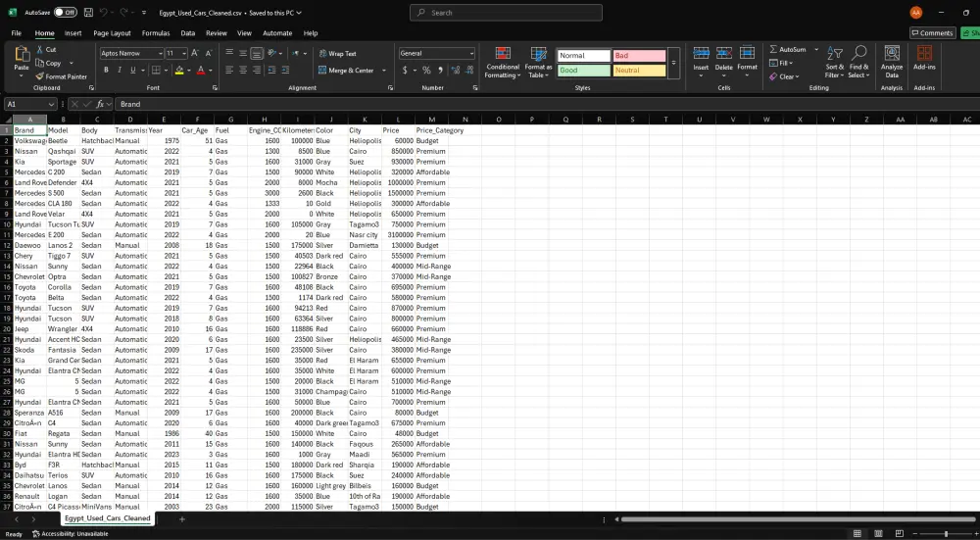Viewport: 980px width, 540px height.
Task: Switch to Page Break Preview view
Action: point(900,534)
